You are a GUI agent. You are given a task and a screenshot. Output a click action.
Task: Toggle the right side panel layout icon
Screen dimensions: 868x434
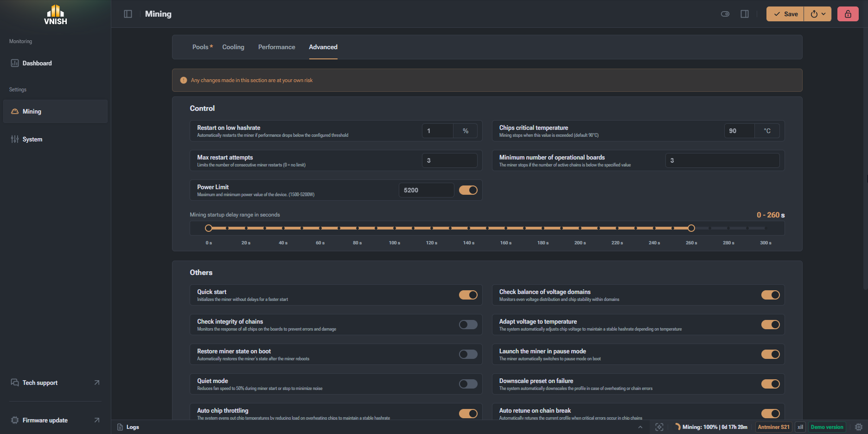pyautogui.click(x=745, y=14)
